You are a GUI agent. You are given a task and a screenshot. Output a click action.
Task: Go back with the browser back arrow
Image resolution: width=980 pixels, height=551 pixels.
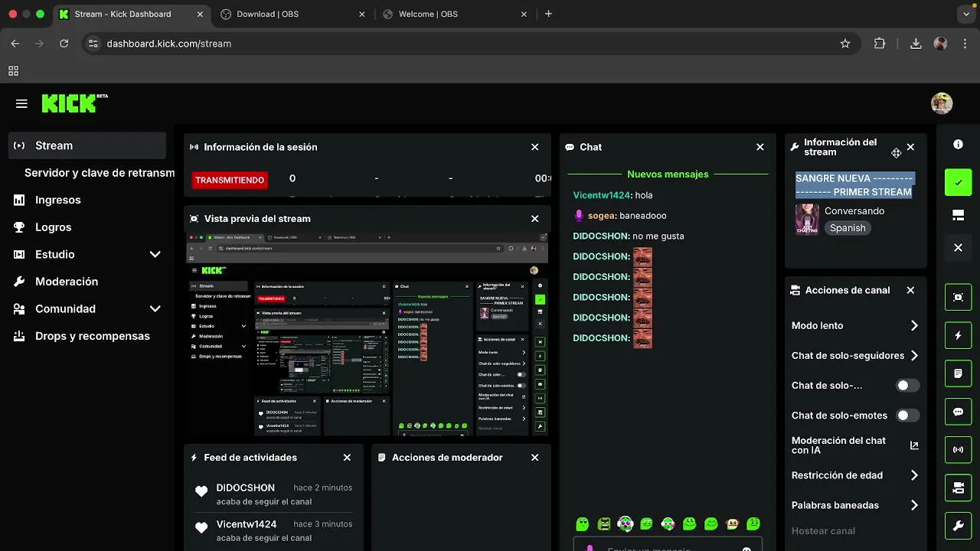pos(15,44)
